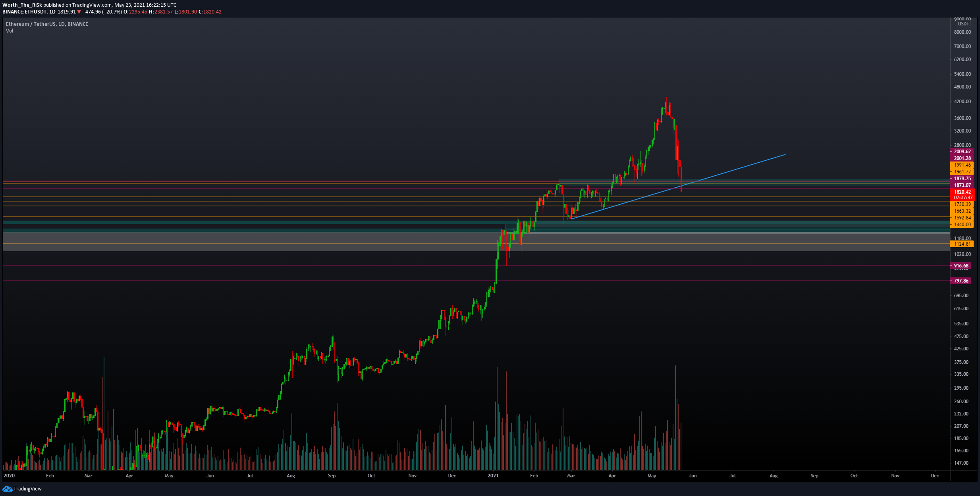This screenshot has height=496, width=980.
Task: Click the 1873.07 price label
Action: (963, 185)
